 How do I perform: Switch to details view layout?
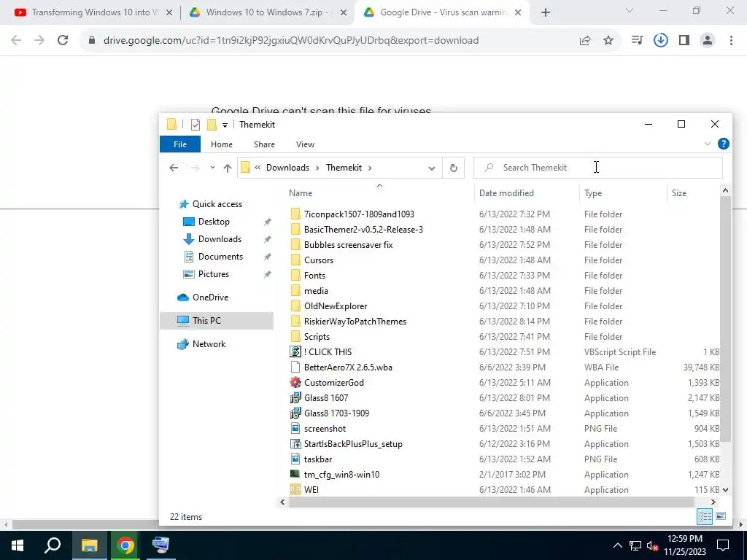point(705,516)
